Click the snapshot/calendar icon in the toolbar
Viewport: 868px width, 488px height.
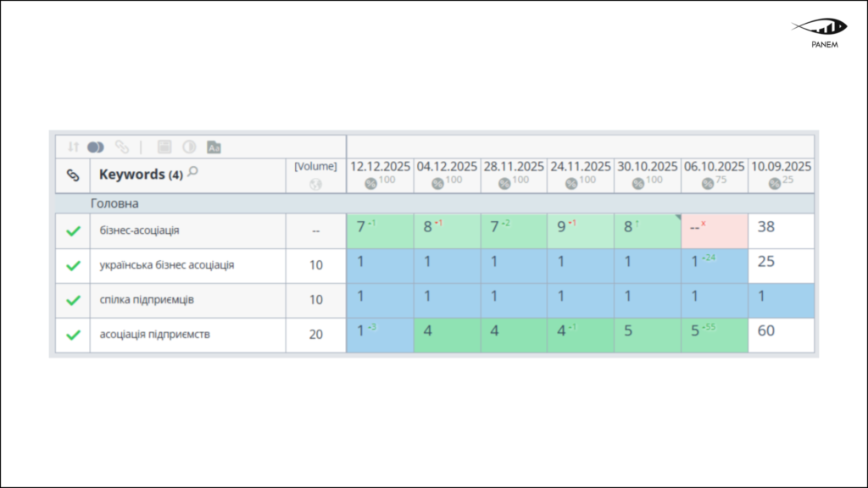coord(164,147)
